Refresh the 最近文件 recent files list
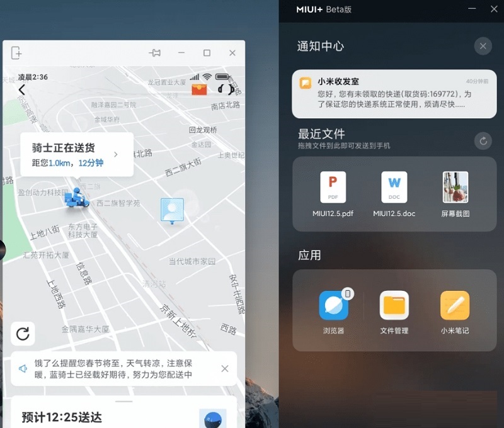This screenshot has height=428, width=504. tap(483, 141)
